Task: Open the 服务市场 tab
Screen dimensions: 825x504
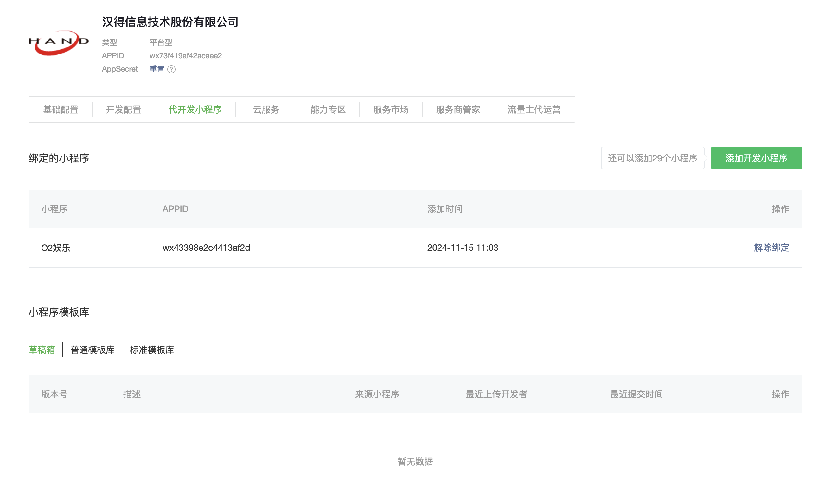Action: coord(390,110)
